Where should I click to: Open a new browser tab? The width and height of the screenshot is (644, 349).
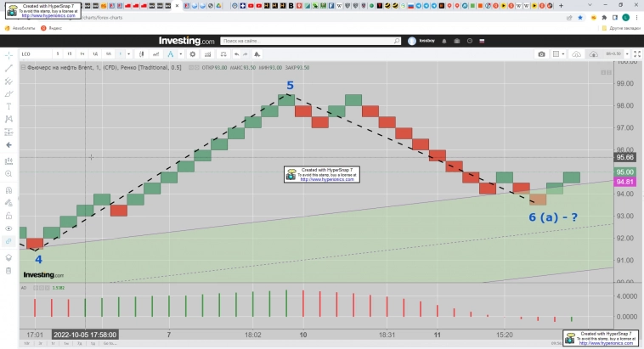(561, 6)
